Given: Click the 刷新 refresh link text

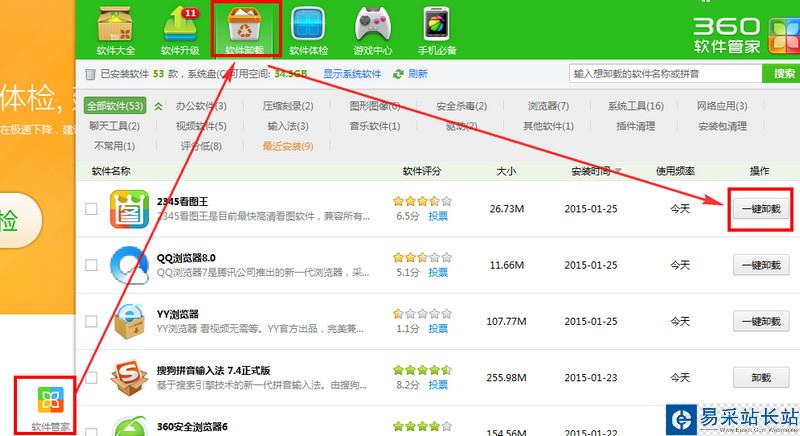Looking at the screenshot, I should [x=417, y=74].
